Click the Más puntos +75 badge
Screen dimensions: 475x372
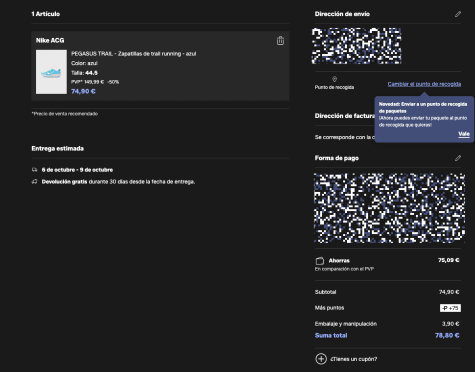point(450,308)
